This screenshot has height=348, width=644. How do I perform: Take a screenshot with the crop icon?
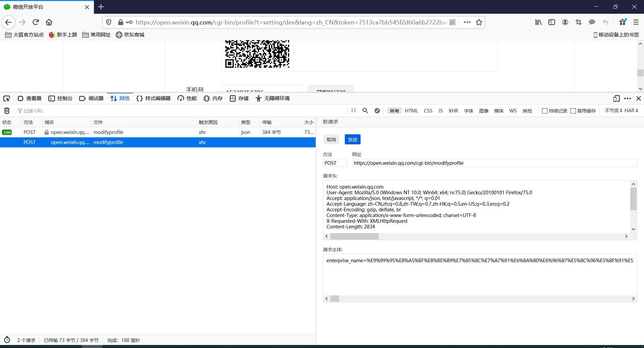point(579,22)
